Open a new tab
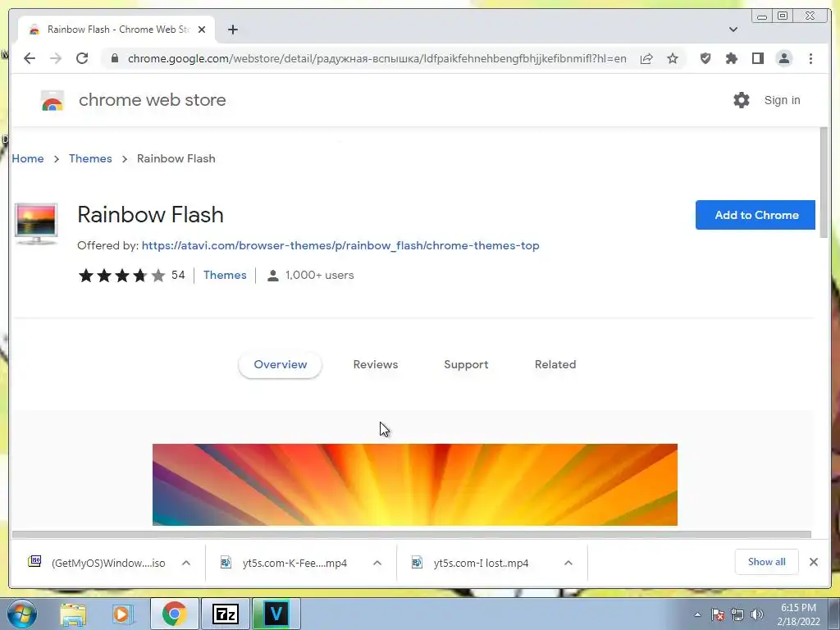This screenshot has height=630, width=840. (x=232, y=30)
